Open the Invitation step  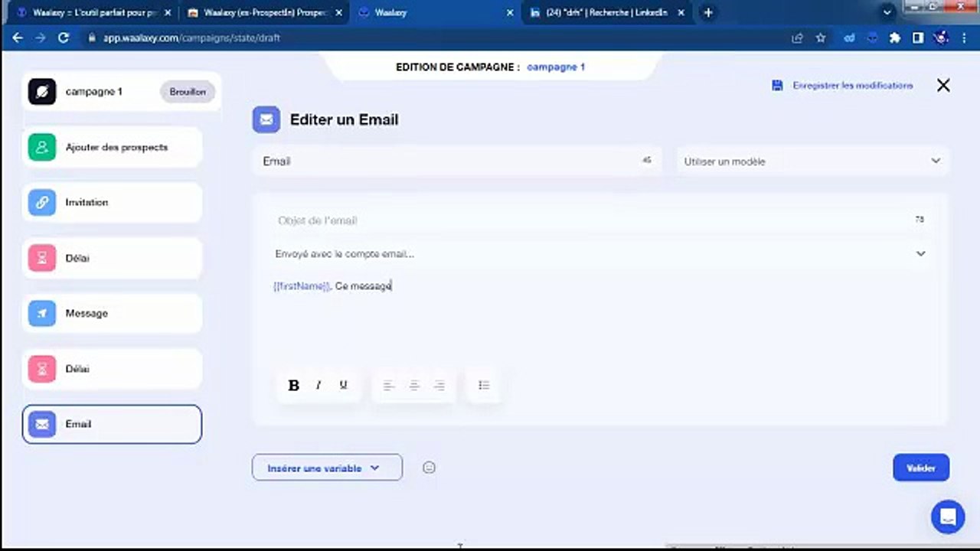pos(113,203)
